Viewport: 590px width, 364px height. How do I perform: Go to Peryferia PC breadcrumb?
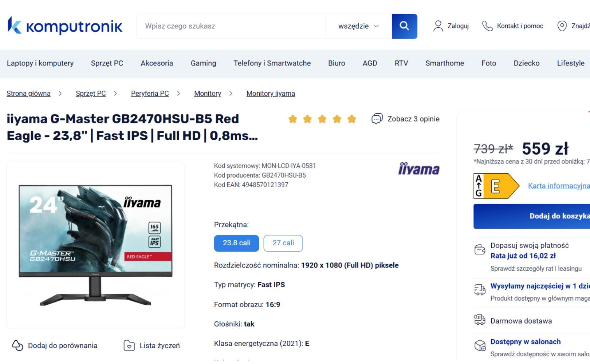(150, 94)
